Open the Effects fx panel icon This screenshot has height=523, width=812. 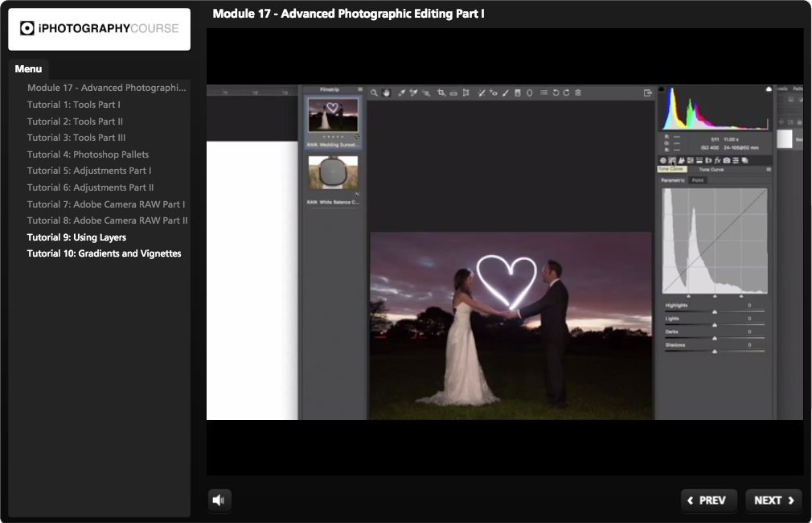(x=717, y=161)
